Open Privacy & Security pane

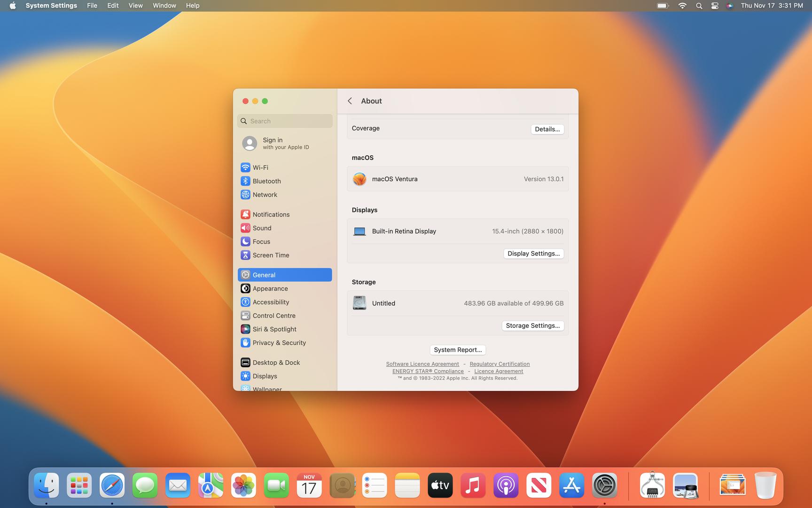[x=279, y=343]
